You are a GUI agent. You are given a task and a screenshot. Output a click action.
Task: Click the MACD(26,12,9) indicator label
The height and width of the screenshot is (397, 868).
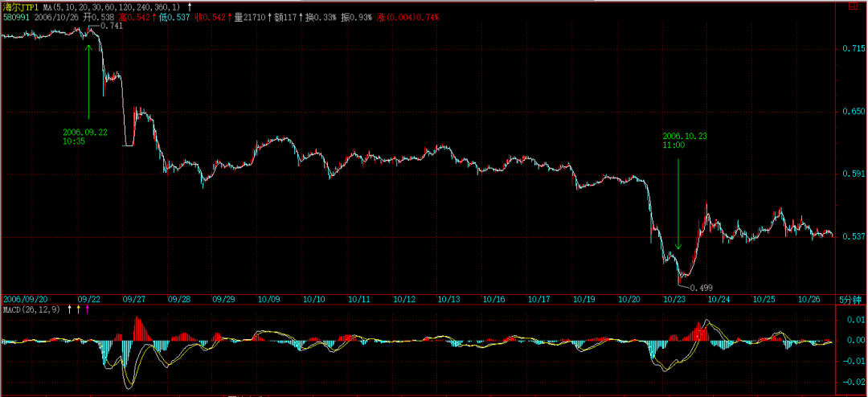click(x=32, y=309)
